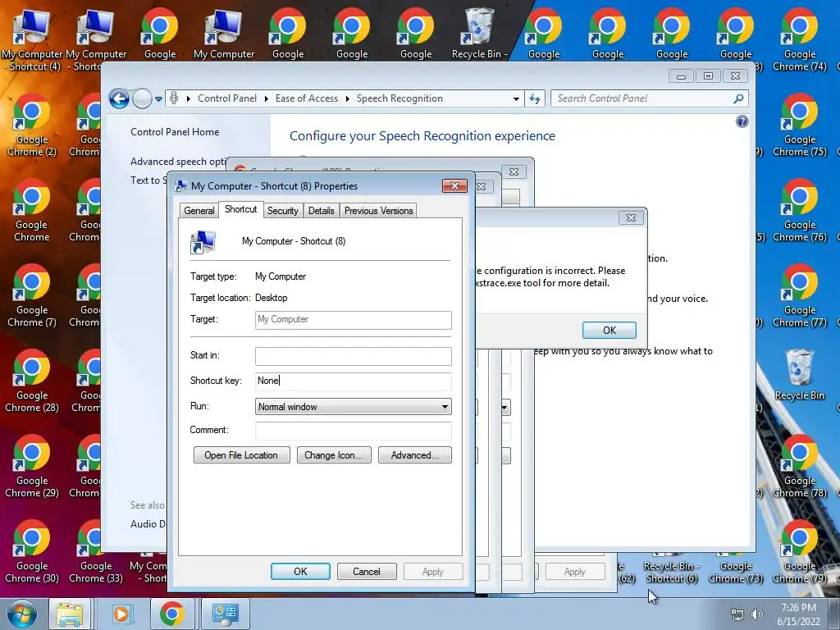The width and height of the screenshot is (840, 630).
Task: Click the Change Icon button
Action: [x=334, y=454]
